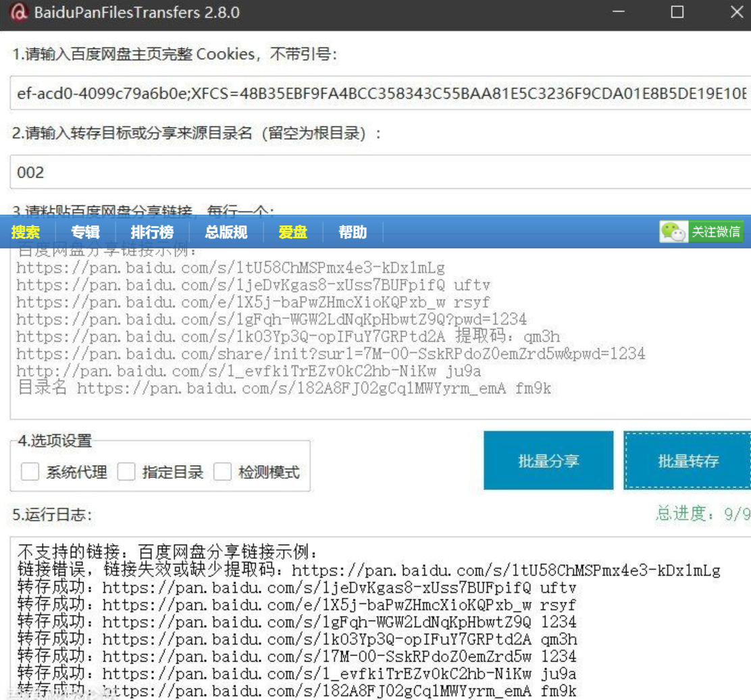Screen dimensions: 751x700
Task: Select the 排行榜 menu item
Action: 152,232
